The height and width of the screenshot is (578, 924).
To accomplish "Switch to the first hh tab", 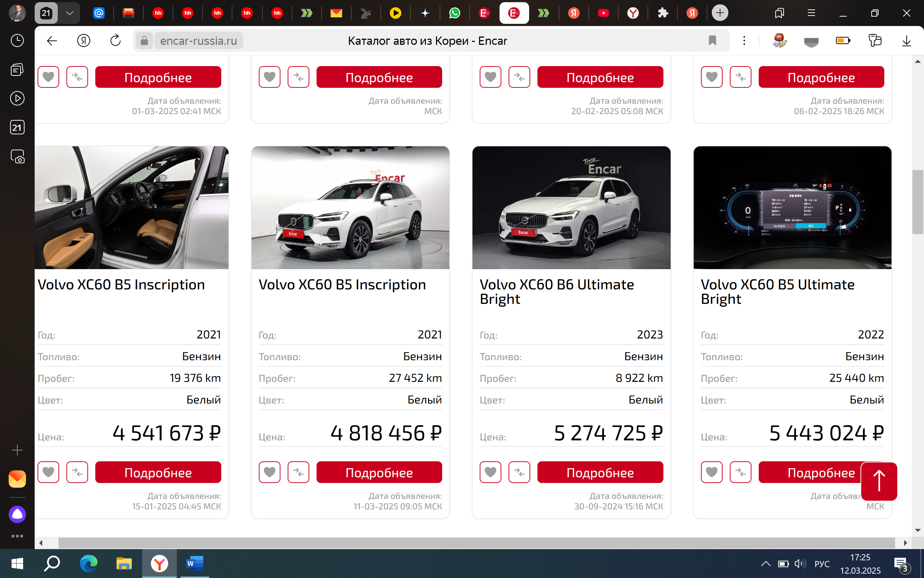I will click(x=158, y=13).
